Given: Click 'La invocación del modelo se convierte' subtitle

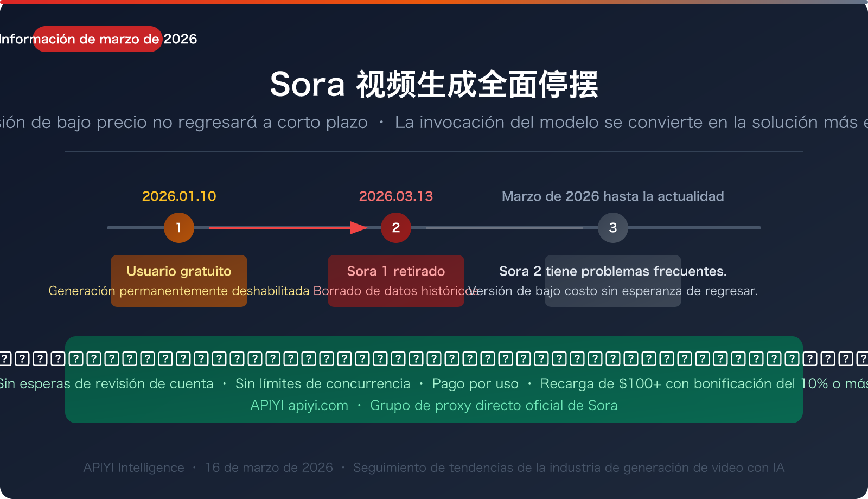Looking at the screenshot, I should (x=548, y=122).
